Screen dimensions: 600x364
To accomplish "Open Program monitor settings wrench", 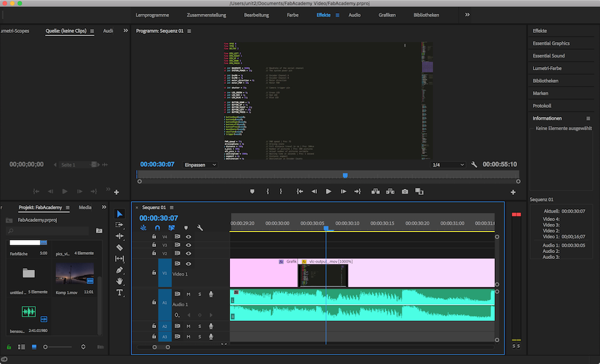I will [x=474, y=165].
